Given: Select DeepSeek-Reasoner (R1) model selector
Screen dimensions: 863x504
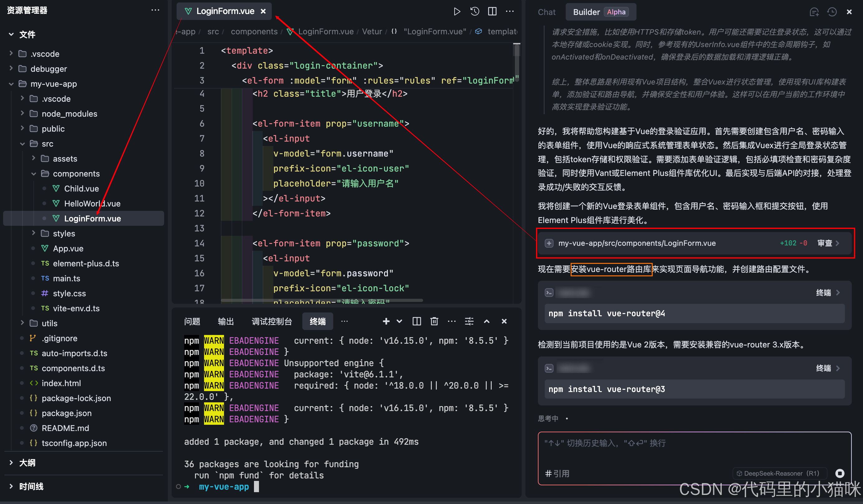Looking at the screenshot, I should pyautogui.click(x=779, y=473).
